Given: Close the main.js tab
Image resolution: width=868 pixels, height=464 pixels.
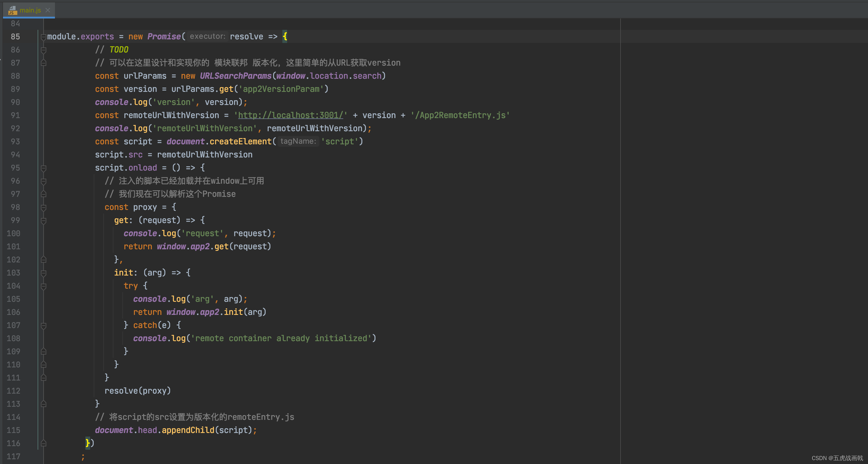Looking at the screenshot, I should click(48, 10).
